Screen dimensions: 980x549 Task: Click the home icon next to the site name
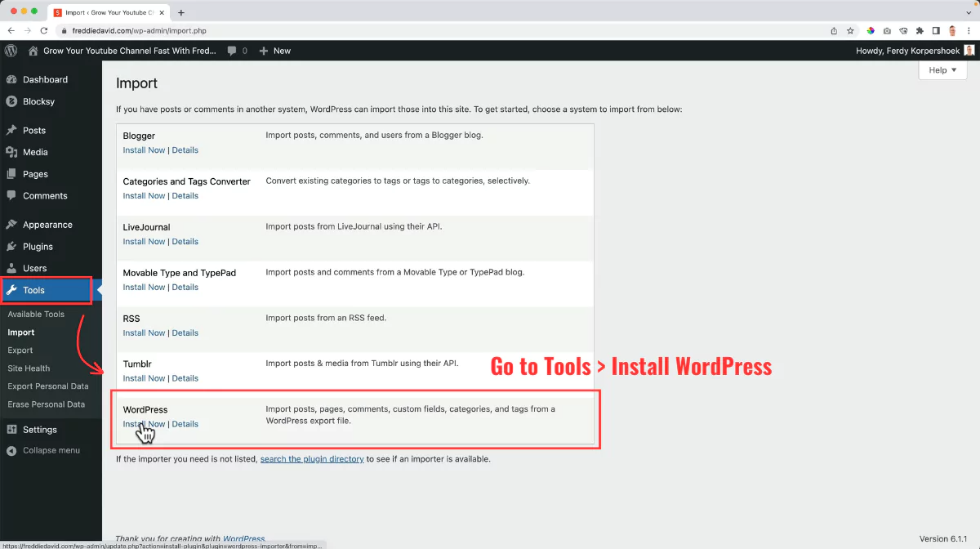[x=31, y=50]
